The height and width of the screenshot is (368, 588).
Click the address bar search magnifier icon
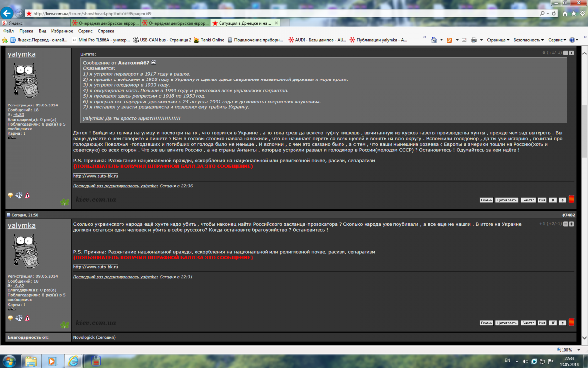[542, 13]
